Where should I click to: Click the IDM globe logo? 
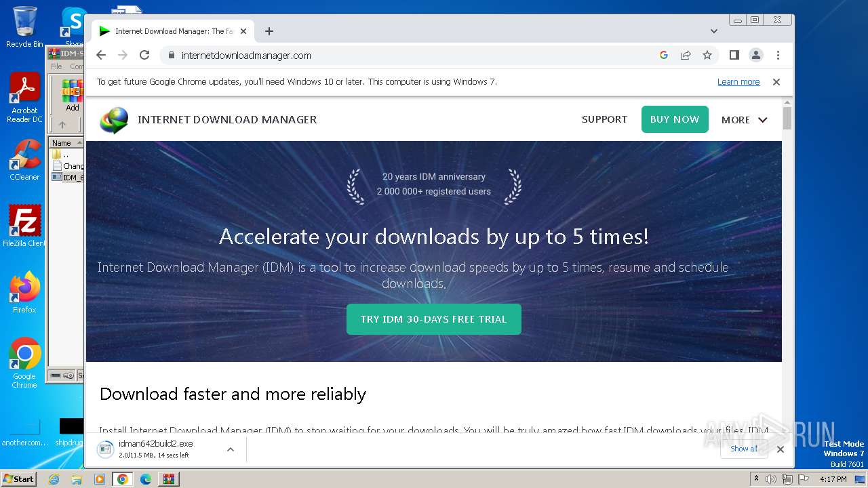point(113,120)
